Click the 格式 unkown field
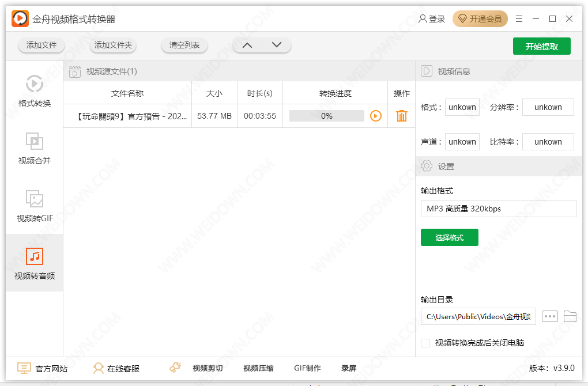Viewport: 588px width, 386px height. pyautogui.click(x=462, y=108)
